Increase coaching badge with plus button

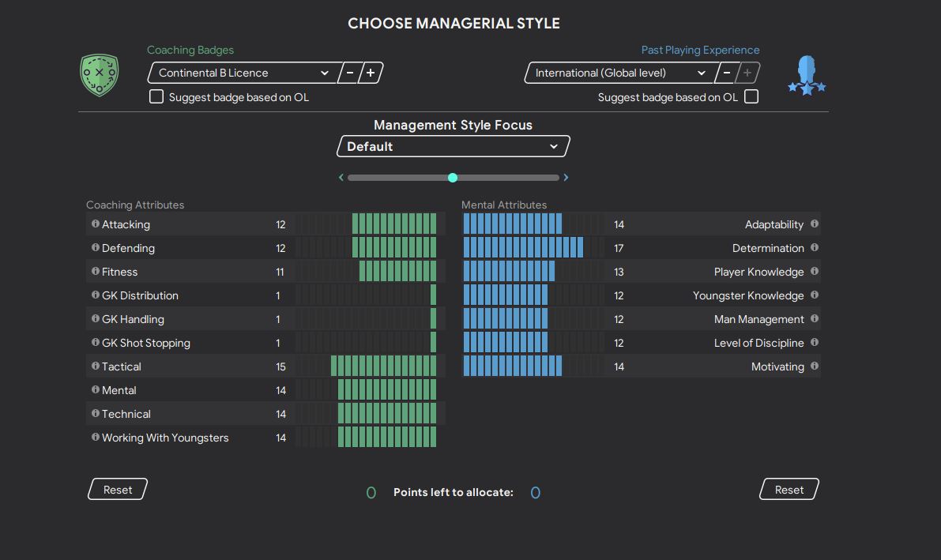click(x=370, y=73)
